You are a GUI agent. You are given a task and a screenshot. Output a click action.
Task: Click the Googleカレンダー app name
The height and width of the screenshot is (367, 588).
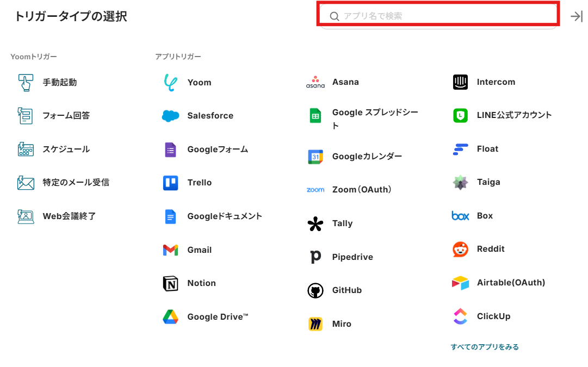click(367, 157)
